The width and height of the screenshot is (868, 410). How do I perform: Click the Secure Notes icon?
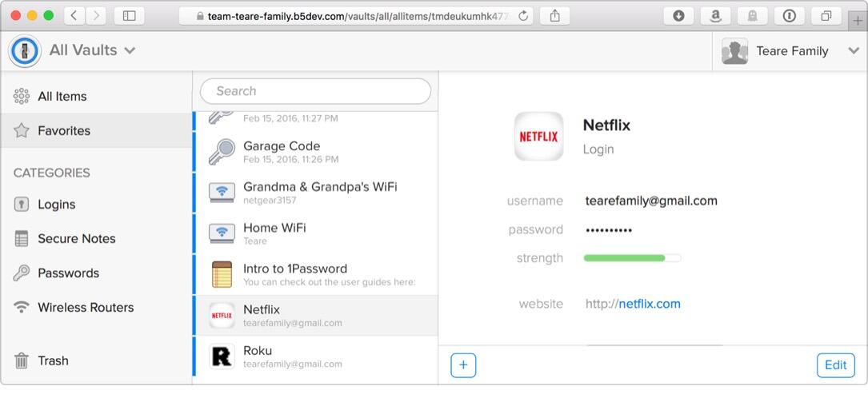[21, 238]
